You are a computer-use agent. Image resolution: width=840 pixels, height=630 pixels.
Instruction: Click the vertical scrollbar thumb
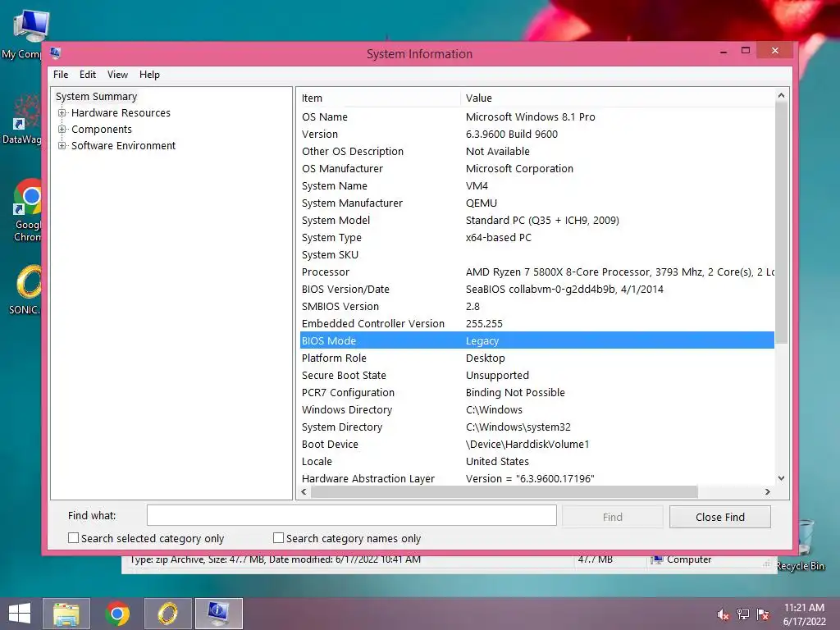tap(781, 222)
